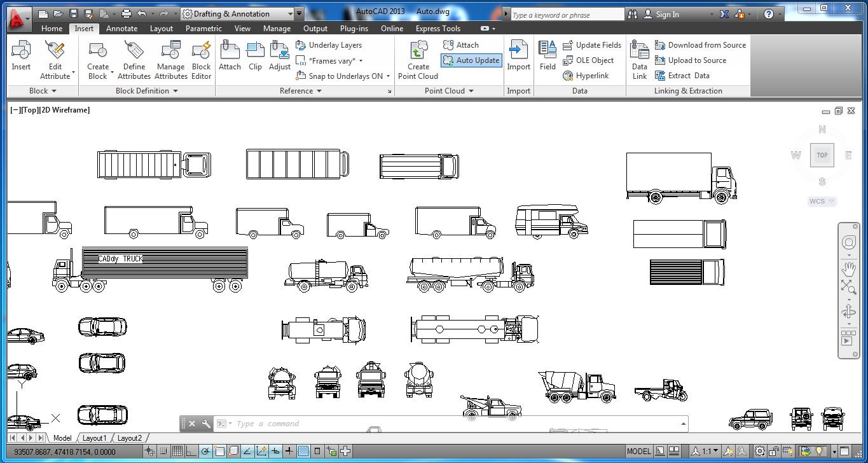
Task: Open the Express Tools ribbon tab
Action: 438,29
